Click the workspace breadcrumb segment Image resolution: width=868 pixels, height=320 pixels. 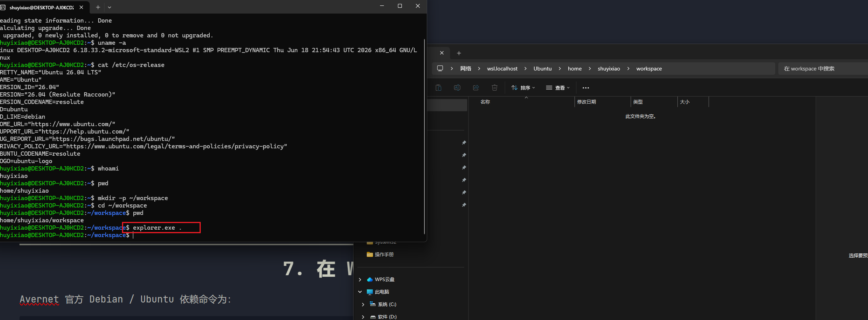(649, 69)
